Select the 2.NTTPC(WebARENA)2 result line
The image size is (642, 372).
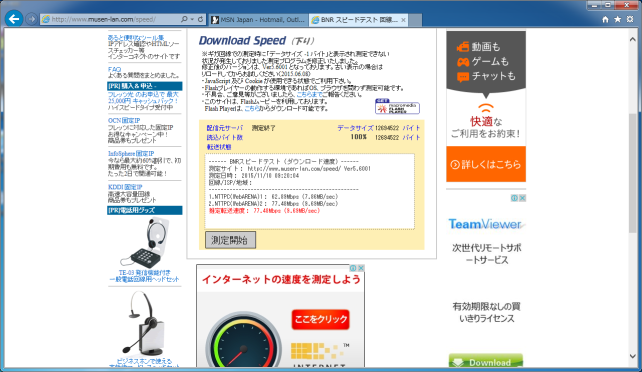[274, 204]
